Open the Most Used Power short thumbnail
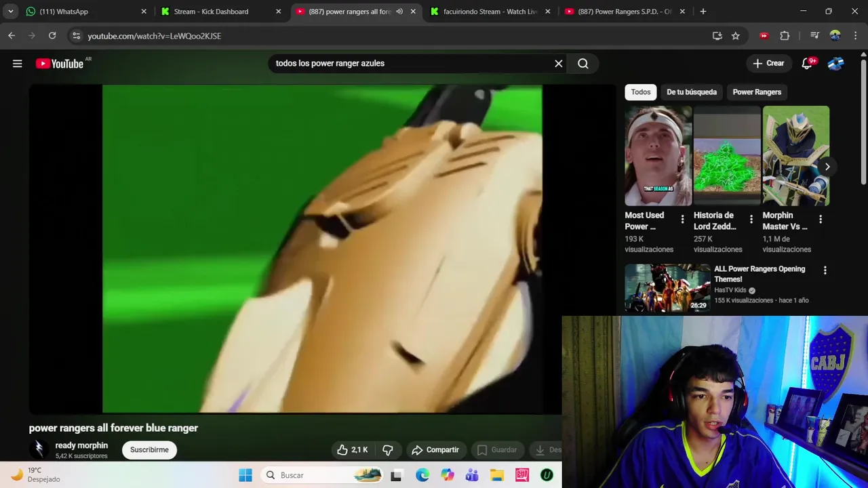The height and width of the screenshot is (488, 868). coord(658,156)
